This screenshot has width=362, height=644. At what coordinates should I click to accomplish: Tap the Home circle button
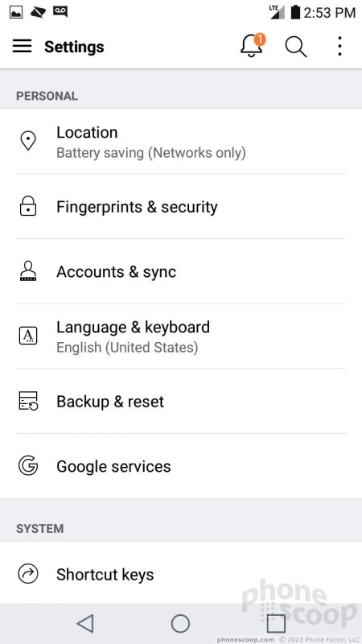[x=180, y=623]
